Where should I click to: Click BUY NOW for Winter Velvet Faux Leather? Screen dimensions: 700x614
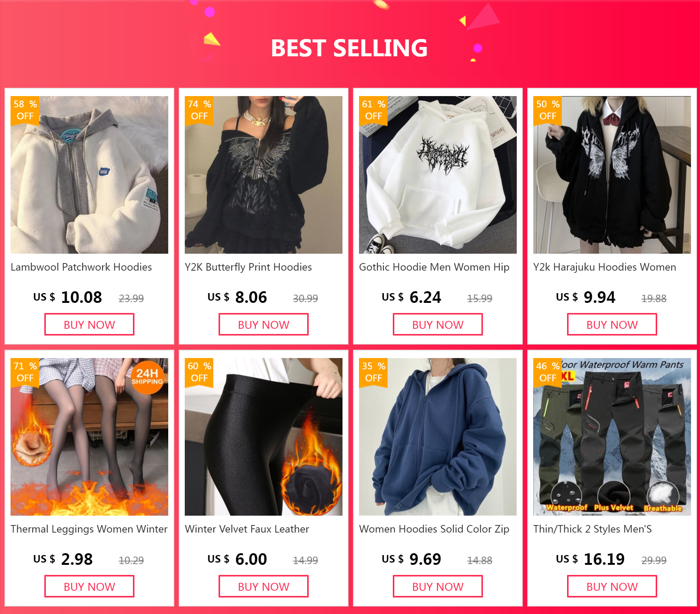point(264,587)
